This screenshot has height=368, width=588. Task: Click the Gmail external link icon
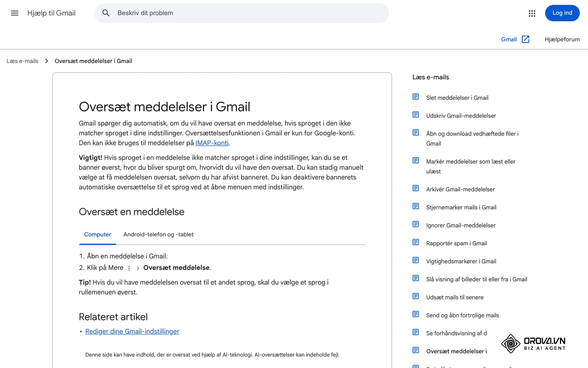(x=526, y=39)
